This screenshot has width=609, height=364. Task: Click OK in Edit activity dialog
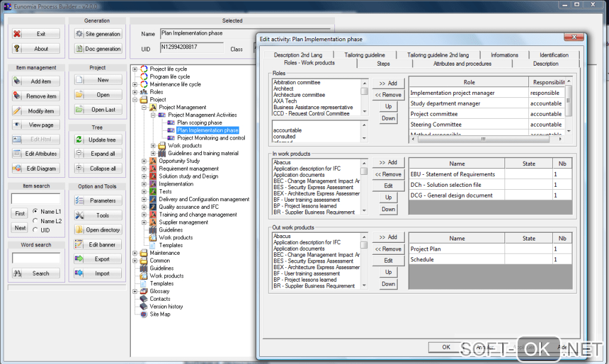pos(446,347)
